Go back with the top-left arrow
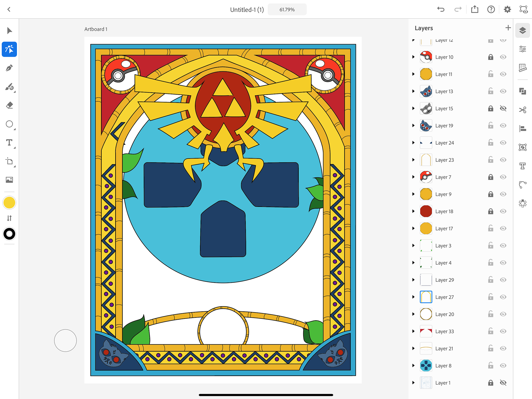 9,9
